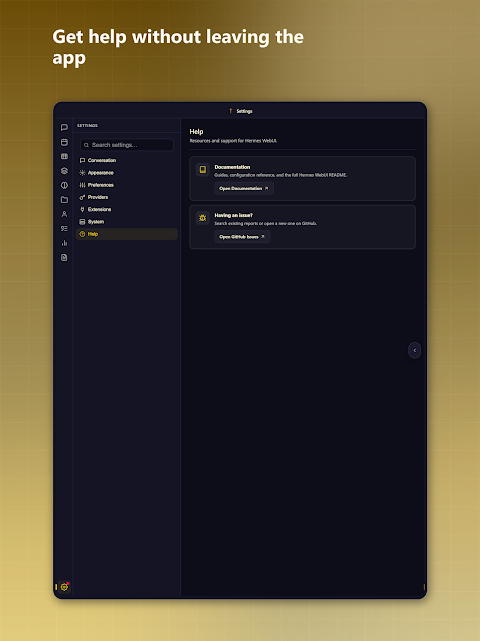The image size is (480, 641).
Task: Open the user profile icon in left rail
Action: [64, 214]
